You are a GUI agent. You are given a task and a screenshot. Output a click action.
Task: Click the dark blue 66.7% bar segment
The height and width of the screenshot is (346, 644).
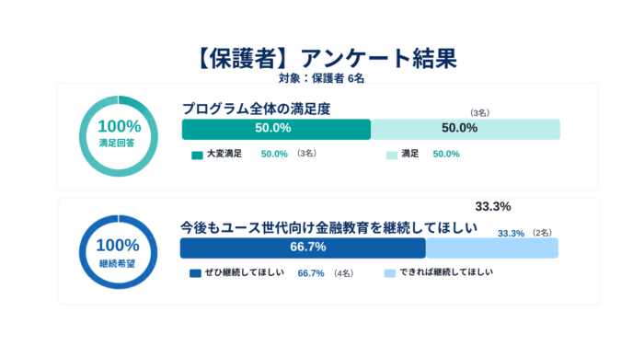pos(303,248)
